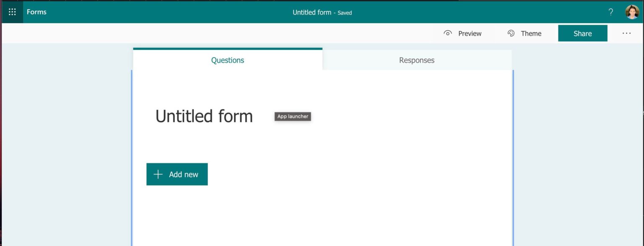Viewport: 644px width, 246px height.
Task: Click the Preview eye icon
Action: click(447, 33)
